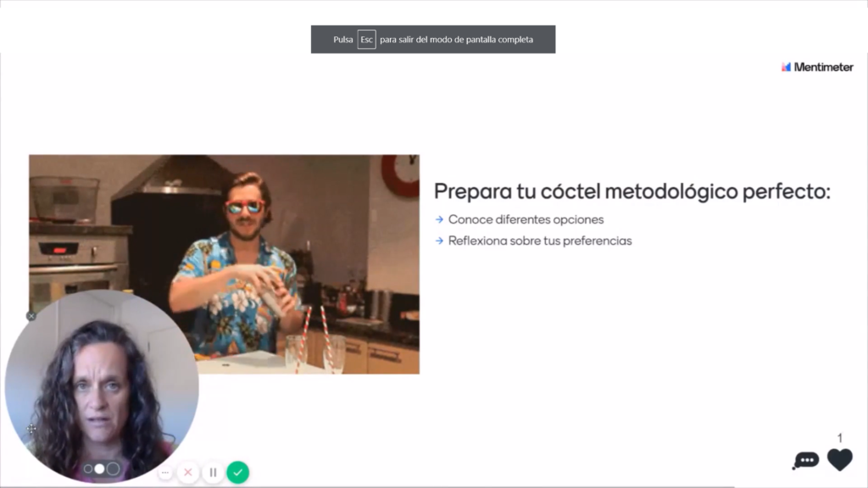Close the webcam bubble with X icon

(x=31, y=316)
